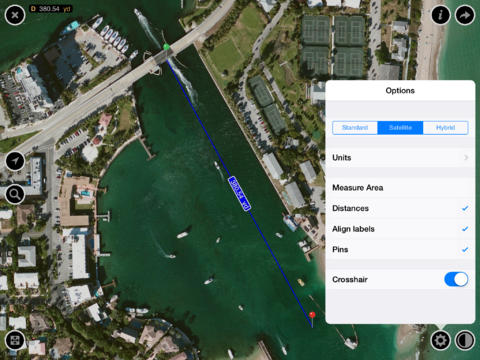Image resolution: width=480 pixels, height=360 pixels.
Task: Switch map type to Standard
Action: pos(355,128)
